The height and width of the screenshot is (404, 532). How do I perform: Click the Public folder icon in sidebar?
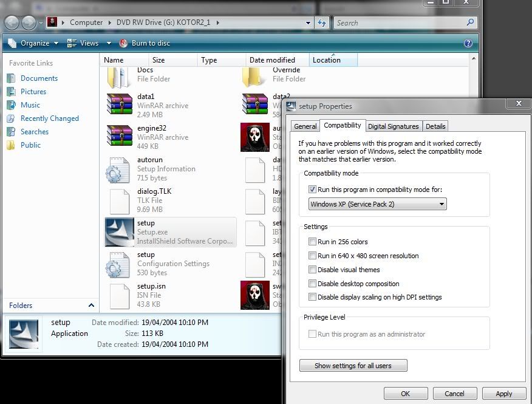pyautogui.click(x=11, y=145)
